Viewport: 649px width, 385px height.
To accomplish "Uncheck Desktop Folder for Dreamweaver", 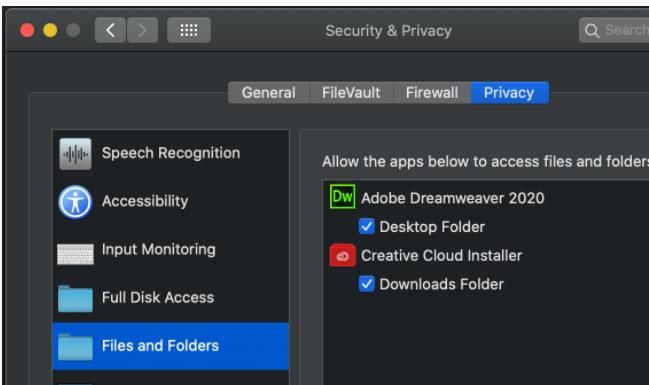I will (367, 226).
